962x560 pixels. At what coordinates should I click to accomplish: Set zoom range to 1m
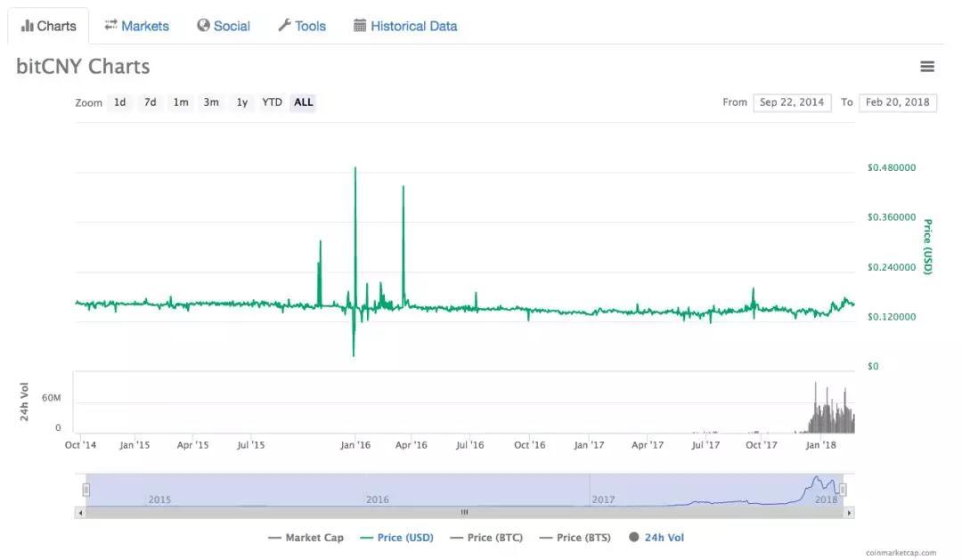click(180, 102)
